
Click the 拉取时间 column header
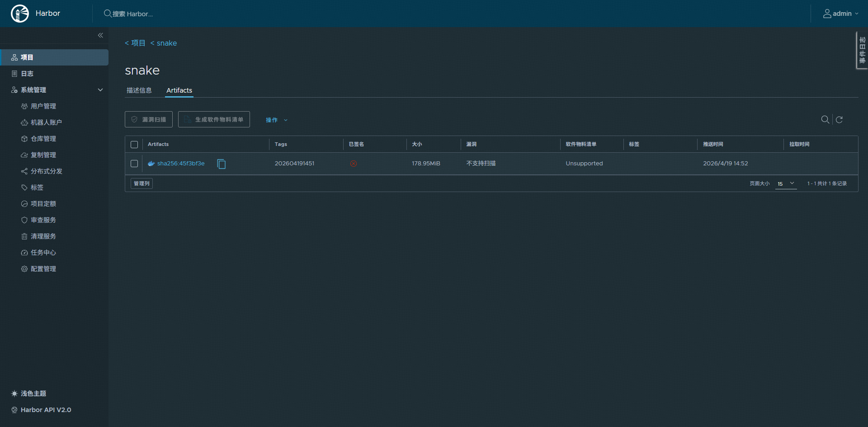[799, 144]
